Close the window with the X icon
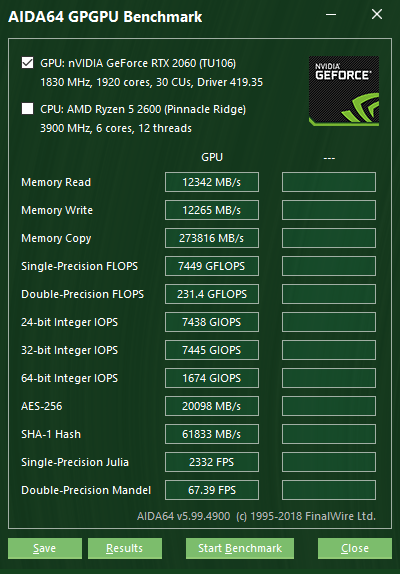Image resolution: width=400 pixels, height=574 pixels. click(377, 15)
